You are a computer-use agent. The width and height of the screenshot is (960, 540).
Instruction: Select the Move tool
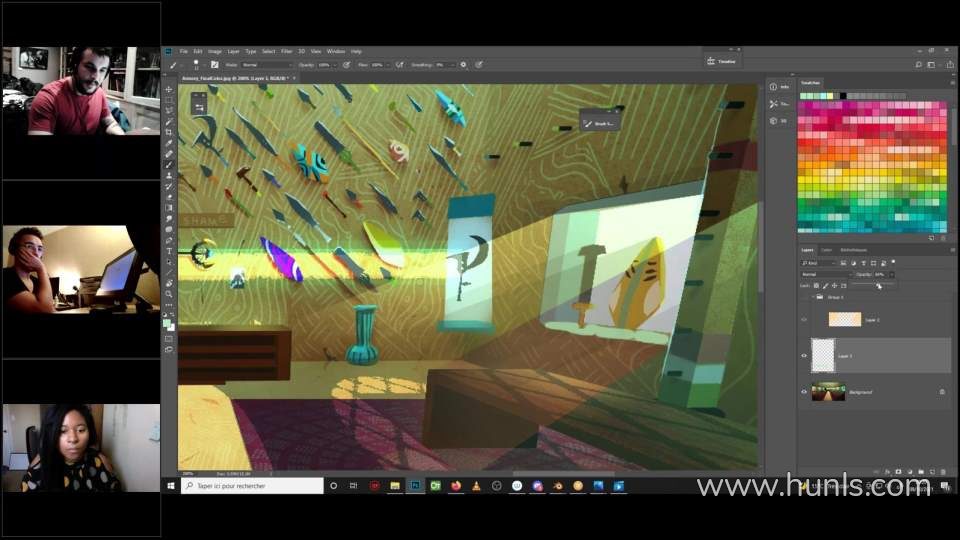click(x=169, y=89)
